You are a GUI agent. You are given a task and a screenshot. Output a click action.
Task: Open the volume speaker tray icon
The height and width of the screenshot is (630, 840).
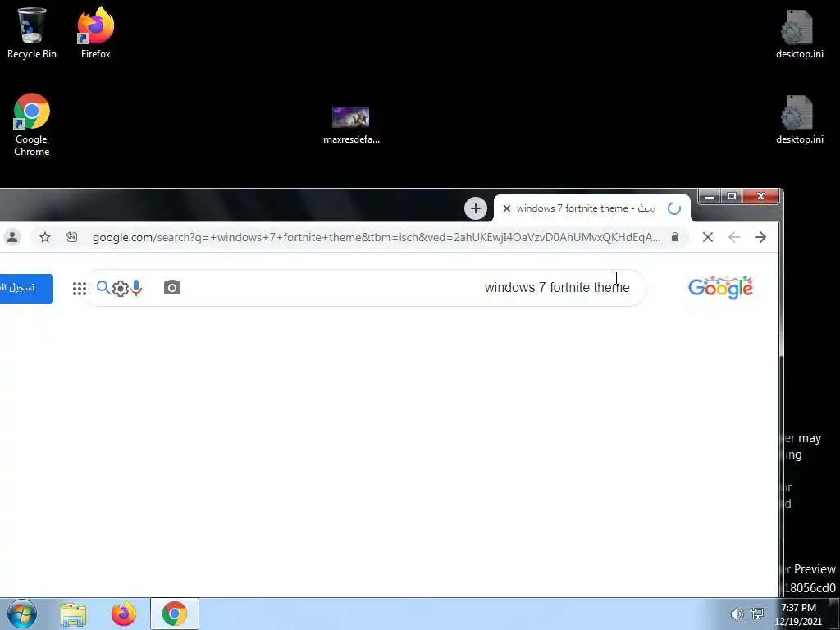tap(737, 614)
